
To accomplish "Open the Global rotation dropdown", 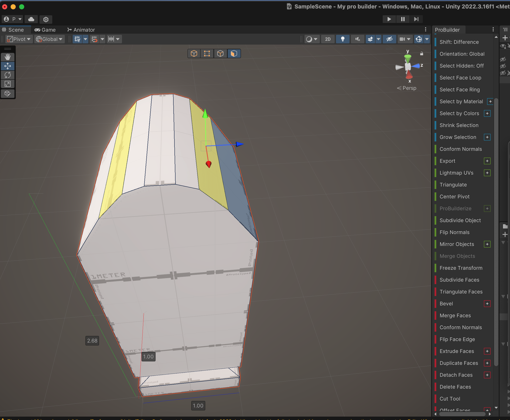I will (x=49, y=39).
